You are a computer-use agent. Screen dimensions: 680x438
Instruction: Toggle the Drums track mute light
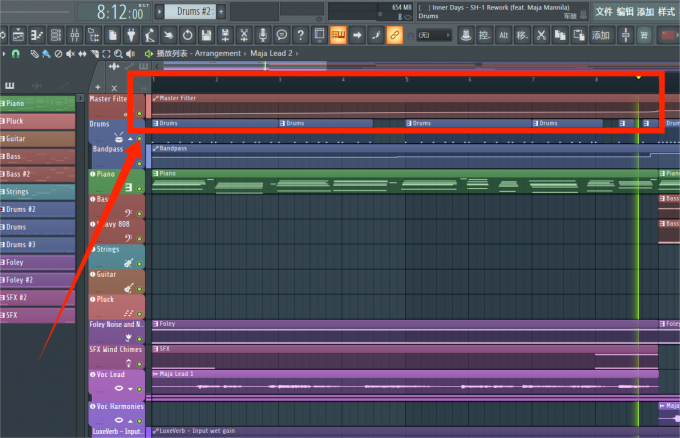[139, 139]
